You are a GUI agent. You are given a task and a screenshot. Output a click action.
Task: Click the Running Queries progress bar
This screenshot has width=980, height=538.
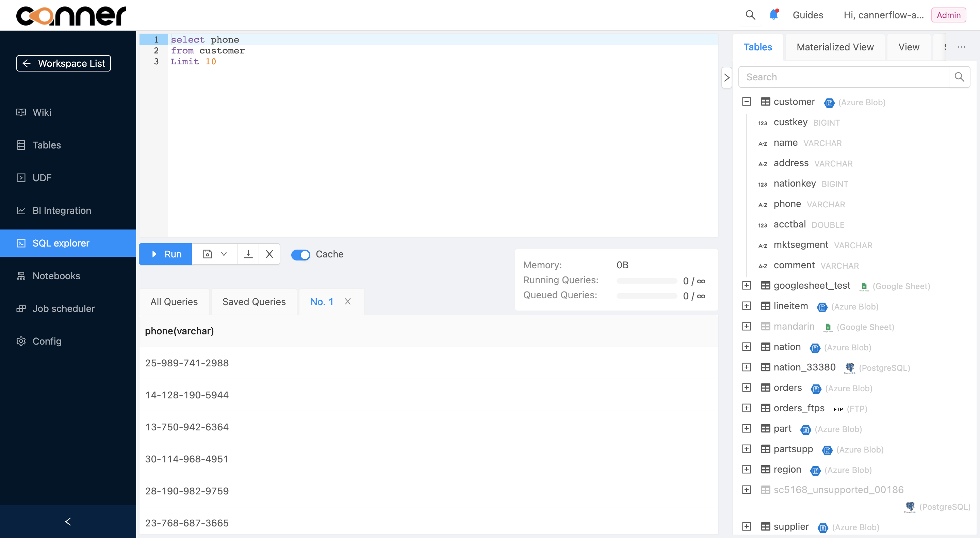click(647, 281)
